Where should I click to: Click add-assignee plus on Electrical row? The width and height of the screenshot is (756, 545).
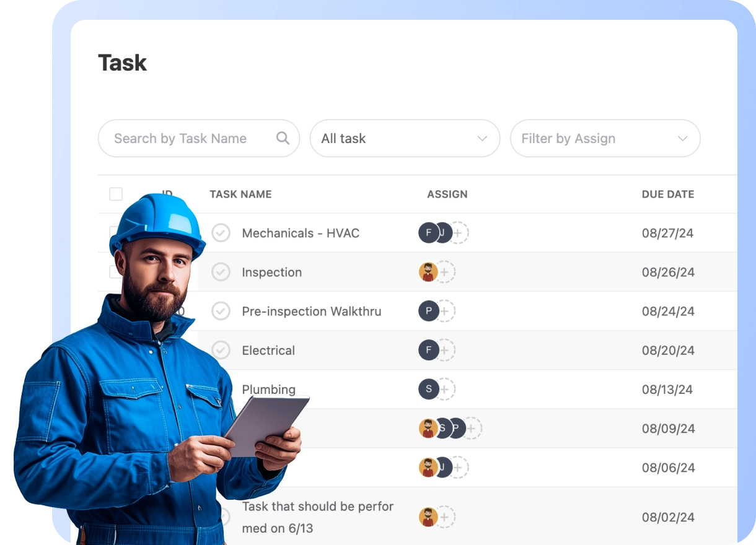click(x=445, y=351)
